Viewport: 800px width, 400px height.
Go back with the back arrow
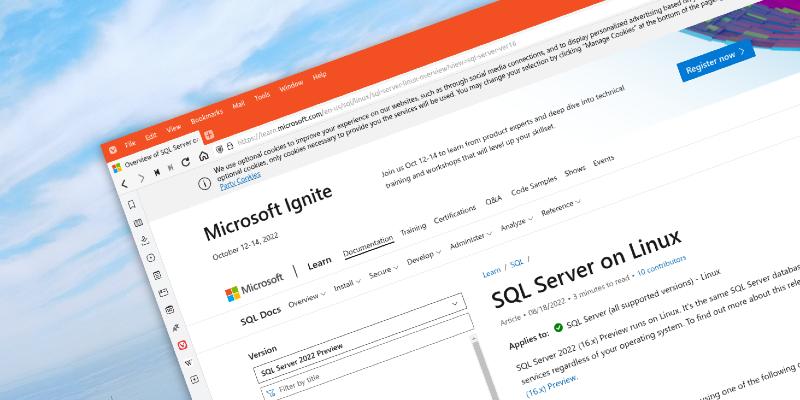124,183
